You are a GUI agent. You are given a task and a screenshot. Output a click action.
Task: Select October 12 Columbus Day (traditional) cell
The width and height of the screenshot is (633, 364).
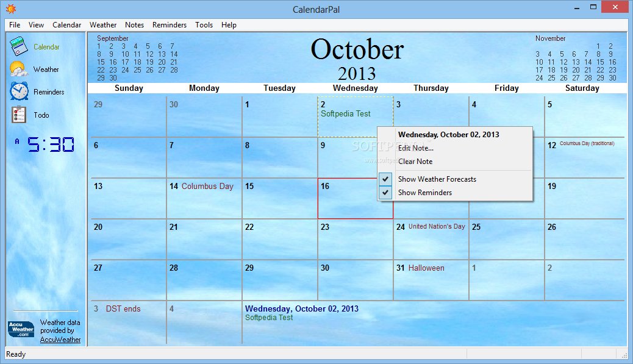coord(585,157)
